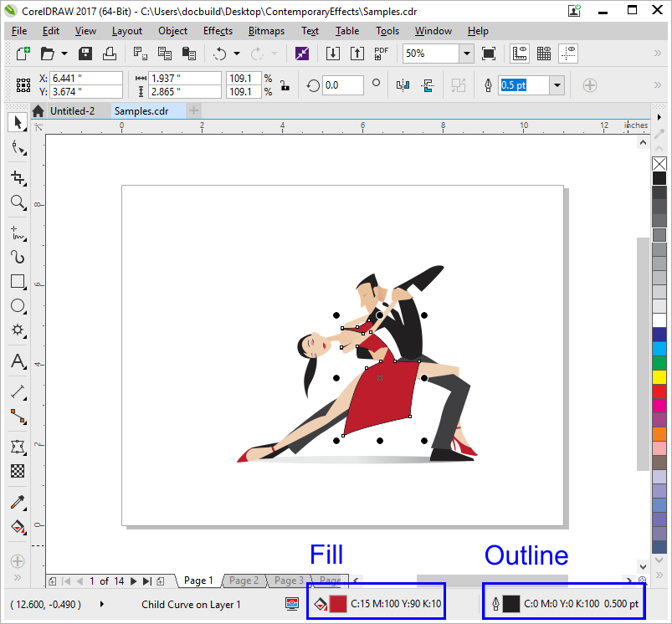The image size is (672, 624).
Task: Expand the Undo history dropdown arrow
Action: [237, 54]
